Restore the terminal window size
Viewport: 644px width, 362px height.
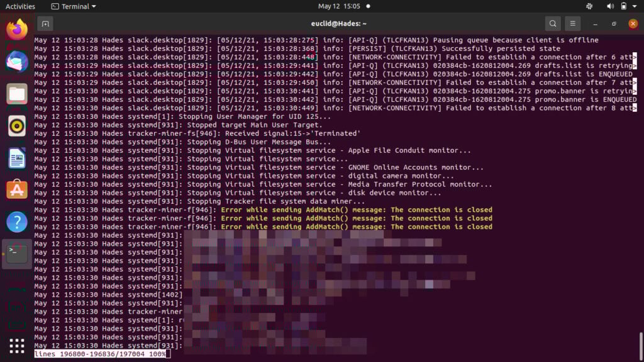point(614,24)
